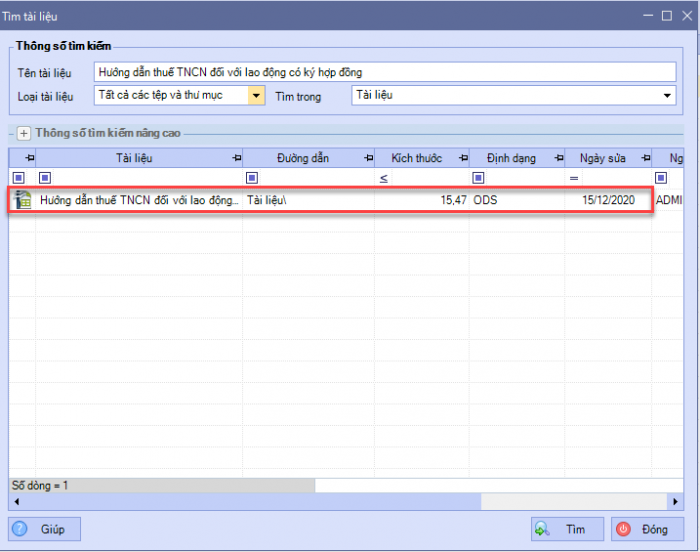Click the filter operator icon under Định dạng column
The image size is (700, 552).
(478, 178)
